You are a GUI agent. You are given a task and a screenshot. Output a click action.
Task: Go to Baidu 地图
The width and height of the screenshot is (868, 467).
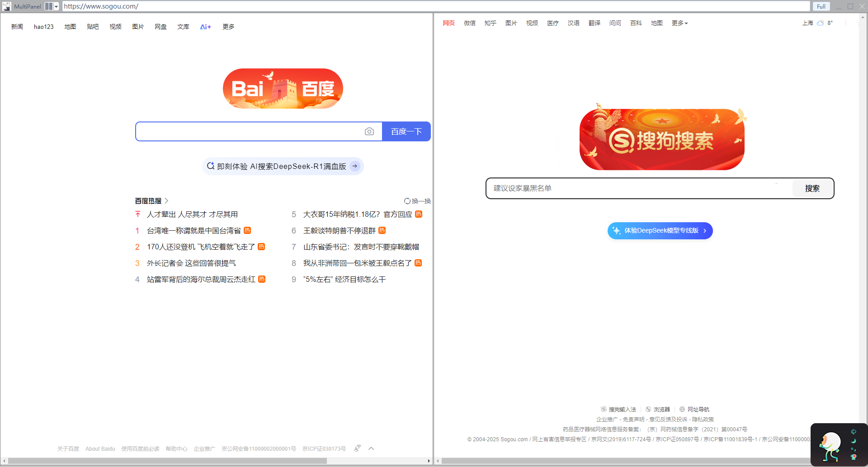(70, 27)
